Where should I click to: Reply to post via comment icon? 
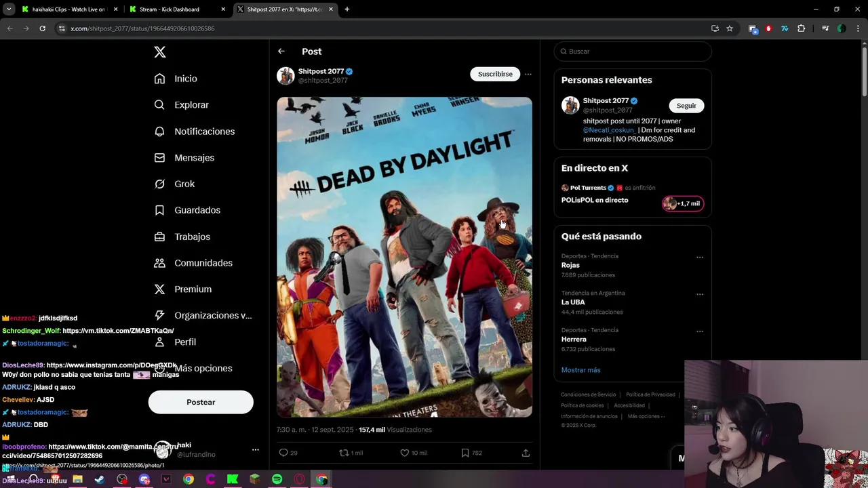pyautogui.click(x=283, y=453)
